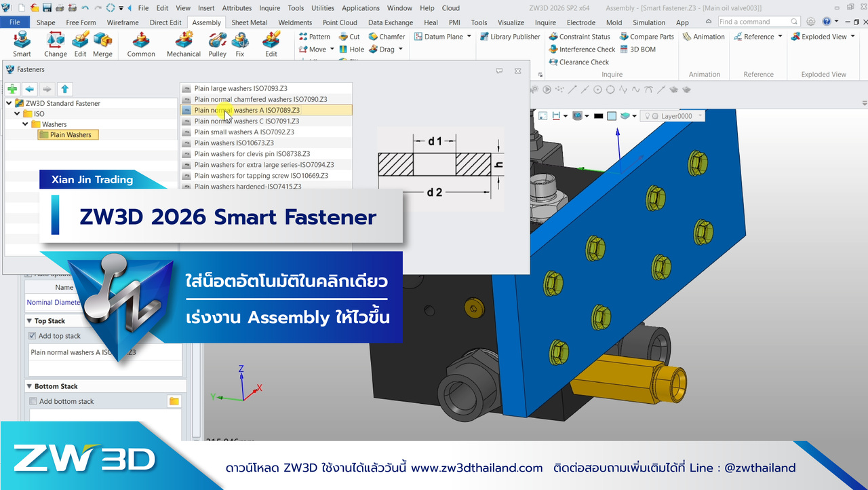Screen dimensions: 868x490
Task: Switch to the Simulation ribbon tab
Action: 649,22
